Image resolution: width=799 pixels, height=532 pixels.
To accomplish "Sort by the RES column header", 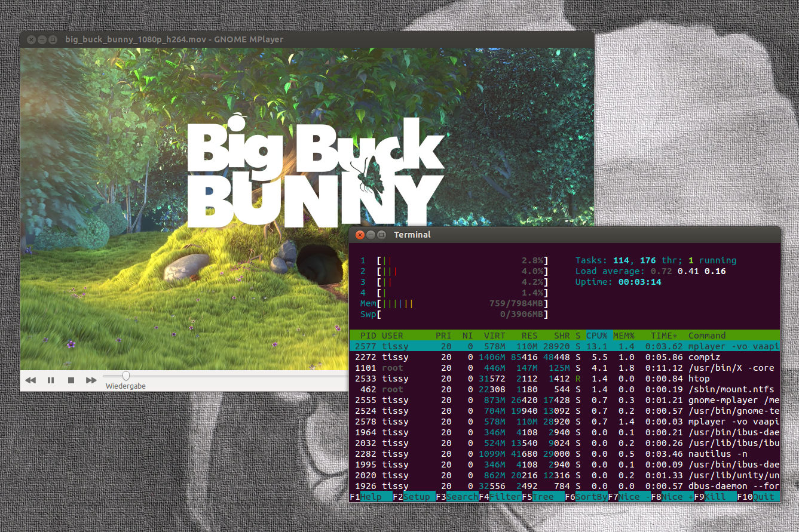I will [x=529, y=336].
